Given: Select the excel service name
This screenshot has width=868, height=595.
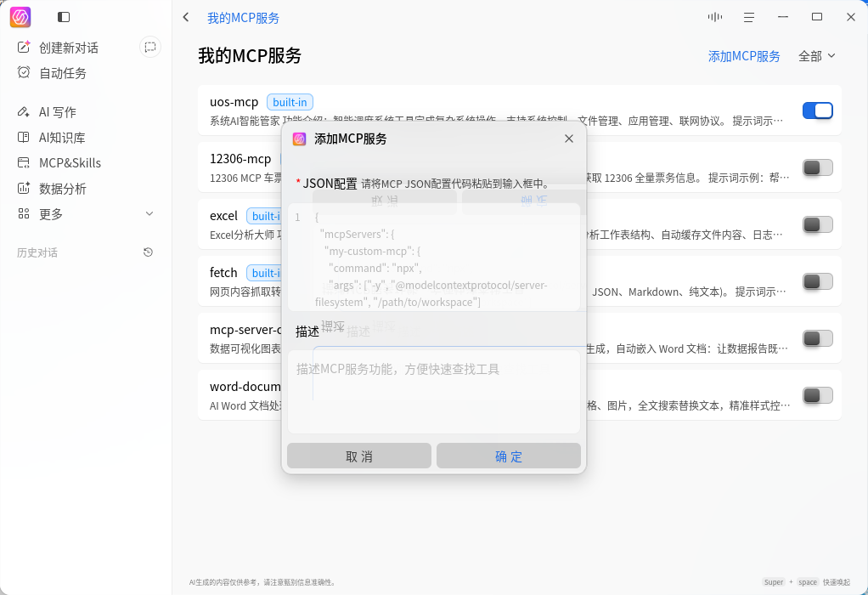Looking at the screenshot, I should coord(223,216).
